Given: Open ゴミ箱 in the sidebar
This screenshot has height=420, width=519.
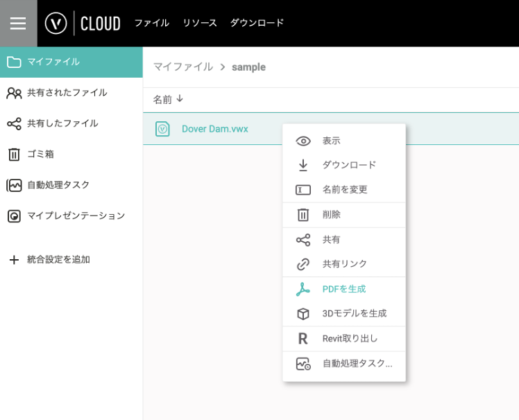Looking at the screenshot, I should [40, 154].
